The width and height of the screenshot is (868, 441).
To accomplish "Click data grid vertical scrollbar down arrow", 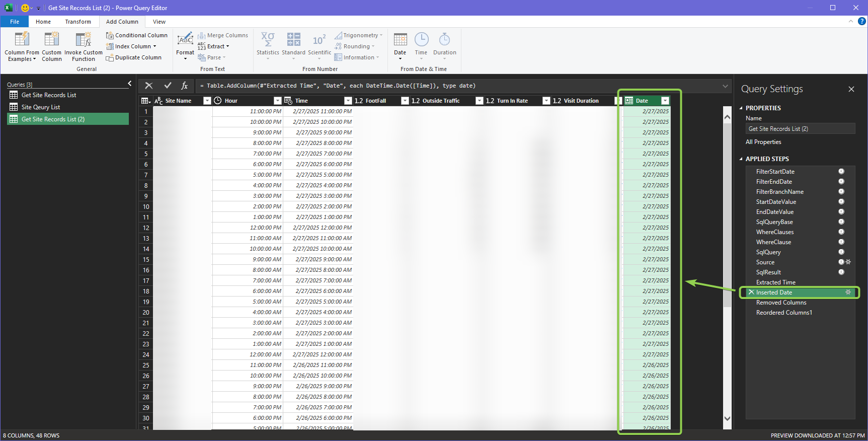I will pyautogui.click(x=727, y=418).
